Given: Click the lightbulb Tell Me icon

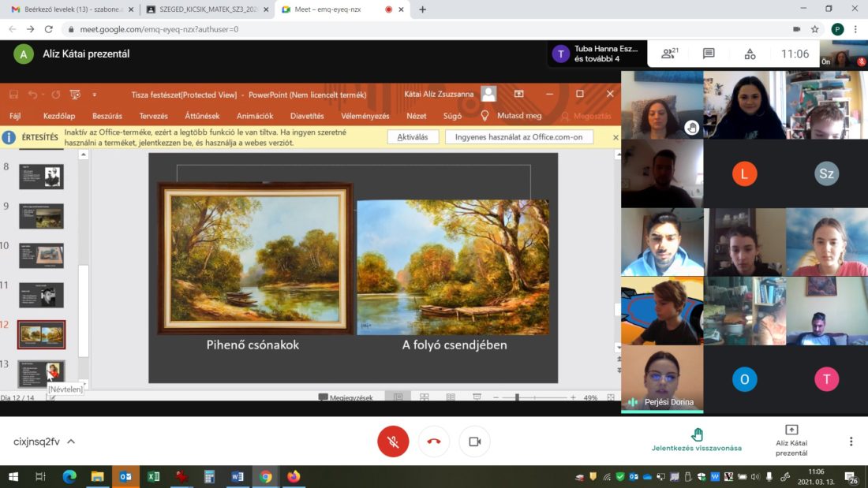Looking at the screenshot, I should tap(485, 116).
